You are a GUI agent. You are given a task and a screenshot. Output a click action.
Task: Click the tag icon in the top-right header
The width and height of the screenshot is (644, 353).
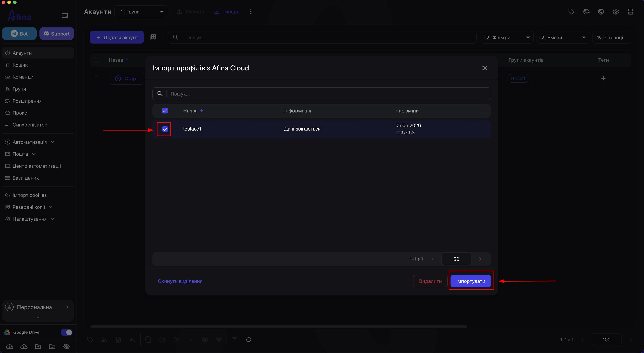[x=571, y=12]
